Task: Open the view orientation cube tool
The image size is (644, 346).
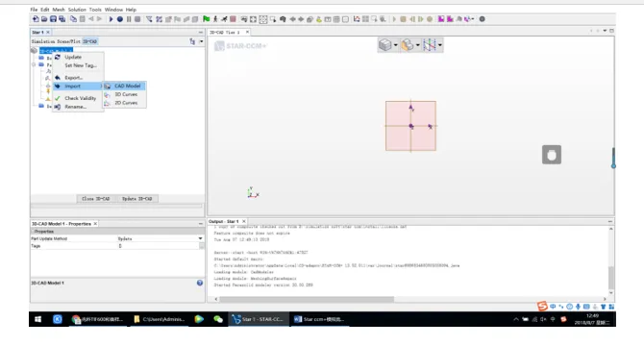Action: tap(384, 45)
